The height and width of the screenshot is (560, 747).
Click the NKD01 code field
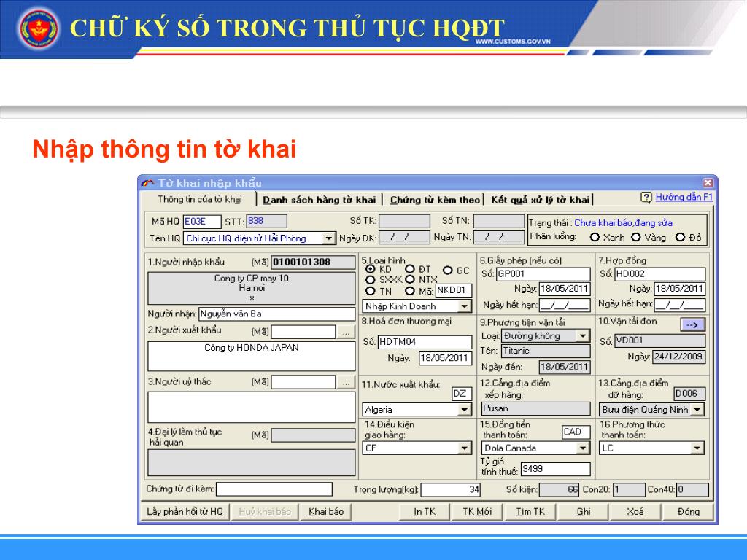(454, 290)
